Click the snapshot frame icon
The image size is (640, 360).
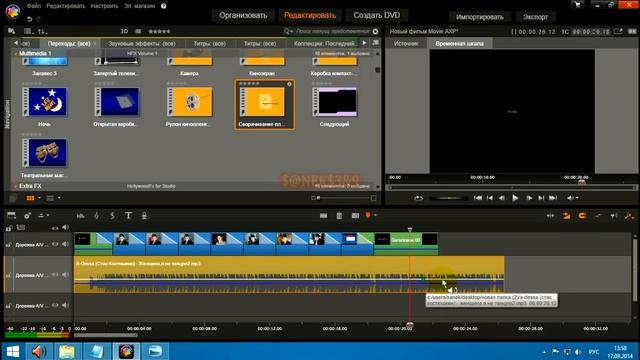coord(355,216)
